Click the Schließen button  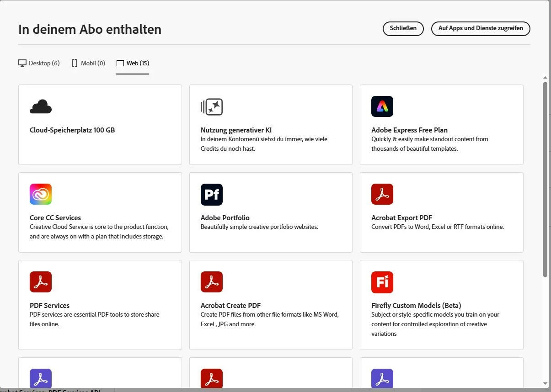[x=403, y=28]
